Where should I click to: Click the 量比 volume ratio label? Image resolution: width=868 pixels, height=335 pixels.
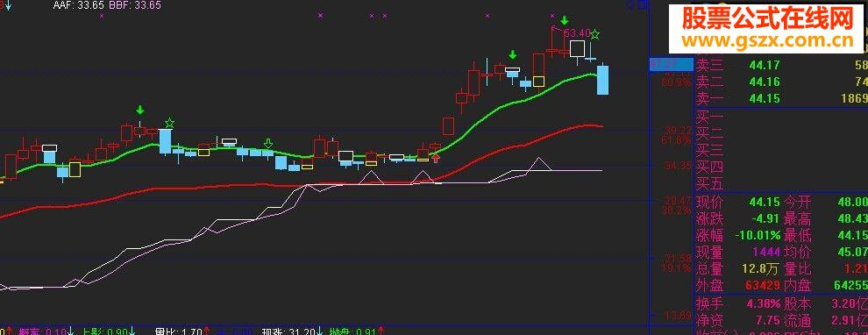[x=798, y=269]
